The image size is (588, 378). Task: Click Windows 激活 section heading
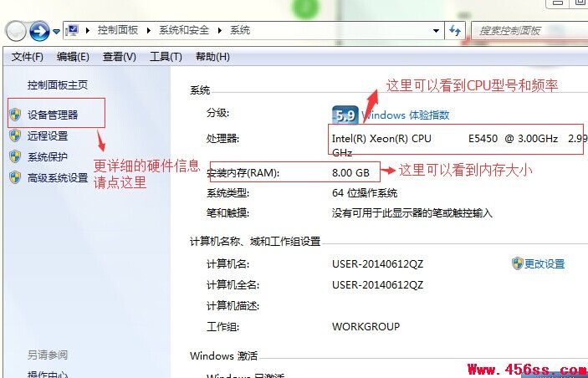pyautogui.click(x=224, y=355)
